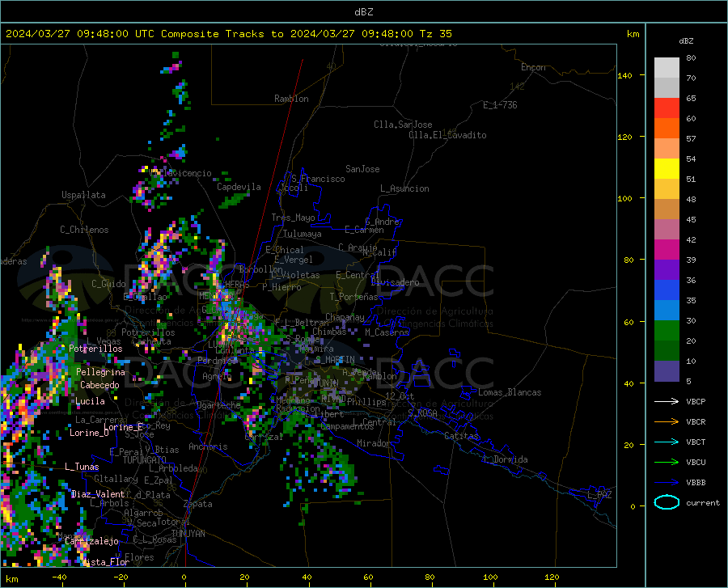Click the red 60 dBZ color swatch
This screenshot has width=728, height=588.
(x=667, y=108)
